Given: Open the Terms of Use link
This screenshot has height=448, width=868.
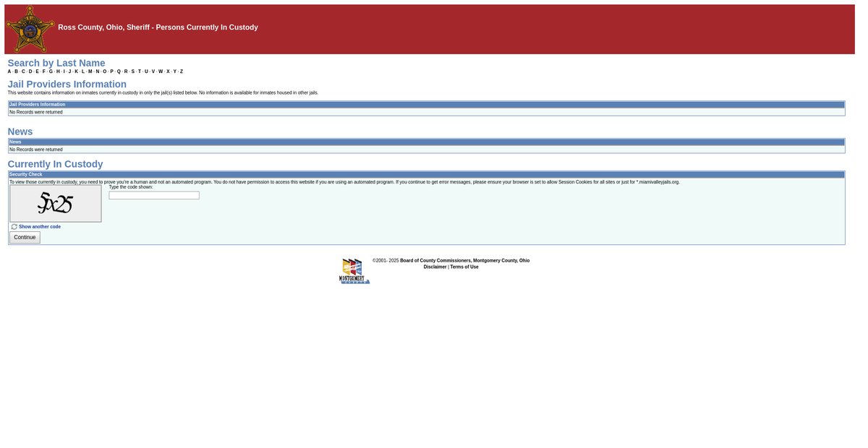Looking at the screenshot, I should [x=464, y=267].
